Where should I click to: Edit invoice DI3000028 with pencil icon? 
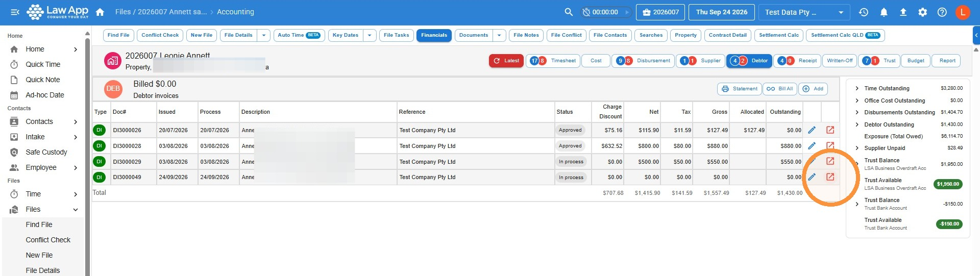coord(812,146)
